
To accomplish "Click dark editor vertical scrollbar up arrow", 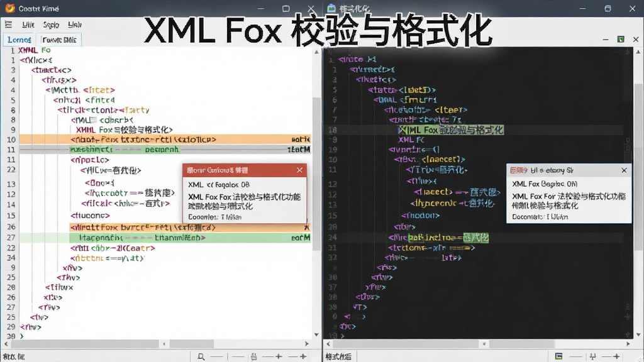I will click(x=638, y=52).
